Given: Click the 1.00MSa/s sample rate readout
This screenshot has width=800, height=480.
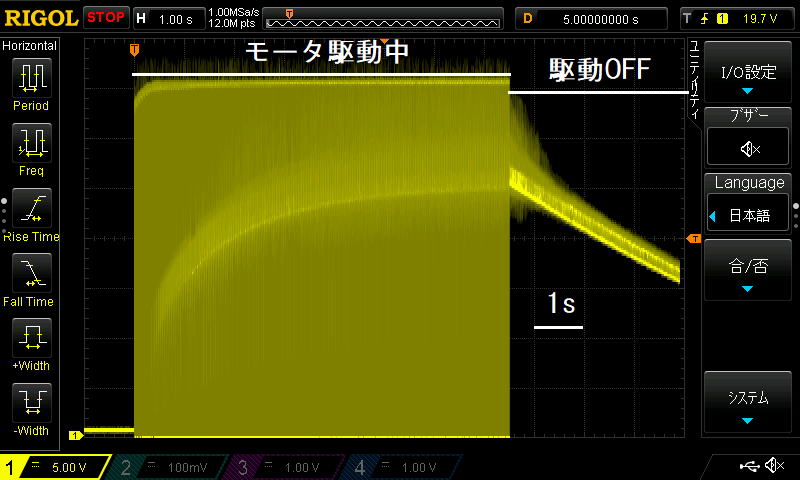Looking at the screenshot, I should pyautogui.click(x=234, y=12).
